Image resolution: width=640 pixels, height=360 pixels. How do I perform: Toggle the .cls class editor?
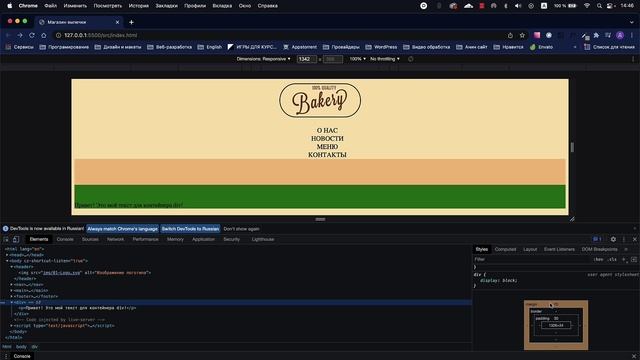(x=612, y=259)
